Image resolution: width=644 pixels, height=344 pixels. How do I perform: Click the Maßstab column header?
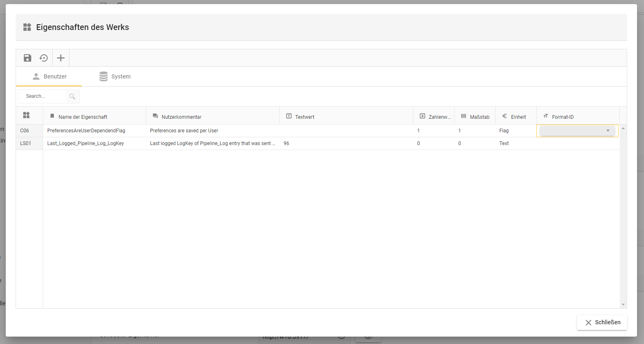(x=479, y=117)
